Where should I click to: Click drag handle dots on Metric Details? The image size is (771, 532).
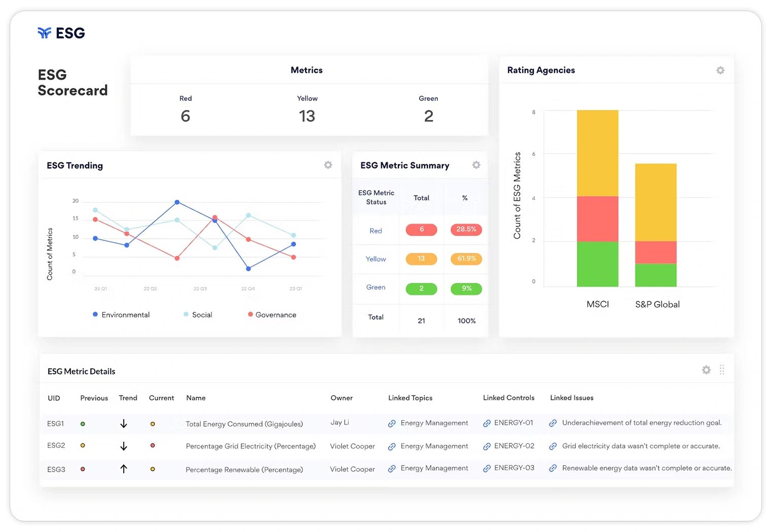coord(722,370)
